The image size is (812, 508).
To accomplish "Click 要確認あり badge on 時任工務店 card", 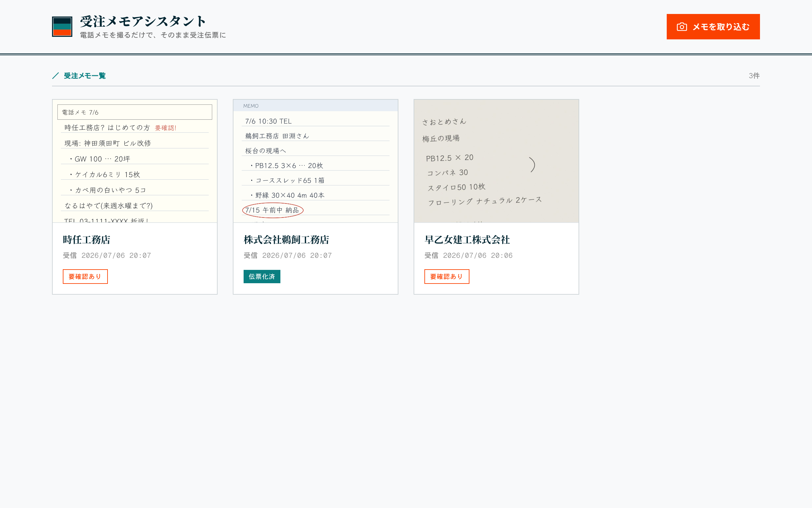I will point(85,277).
